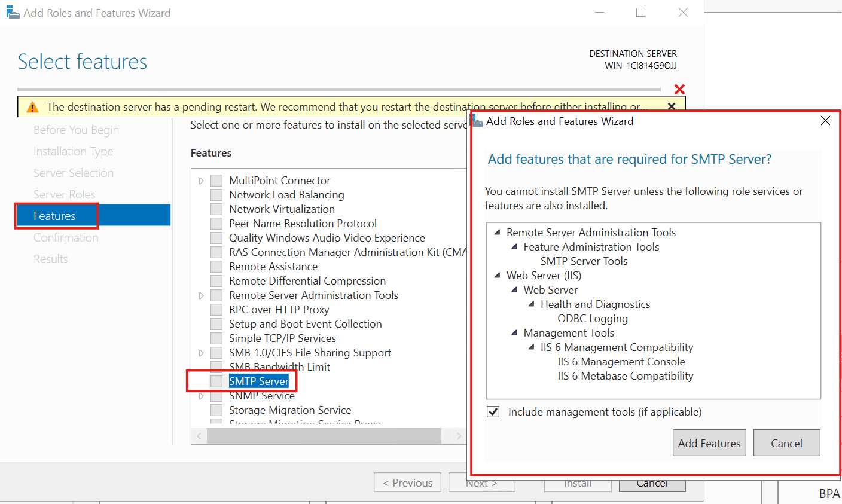Screen dimensions: 842x504
Task: Cancel the required features dialog
Action: [x=786, y=443]
